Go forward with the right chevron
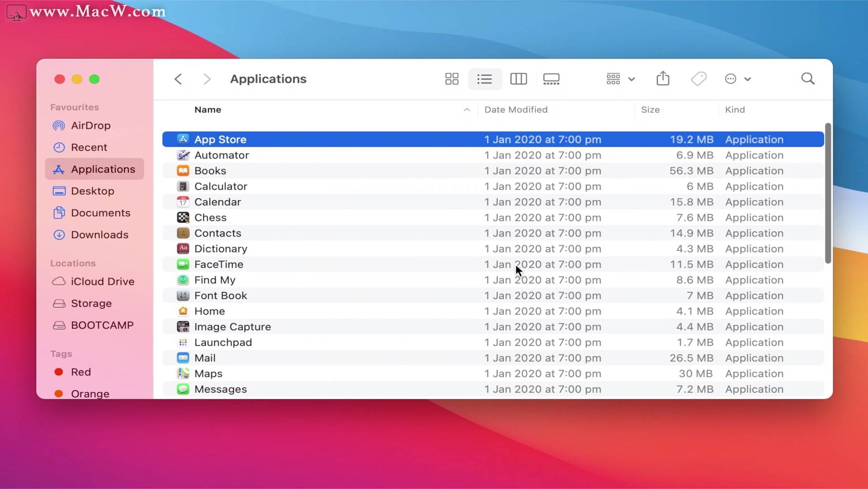The height and width of the screenshot is (489, 868). (207, 79)
